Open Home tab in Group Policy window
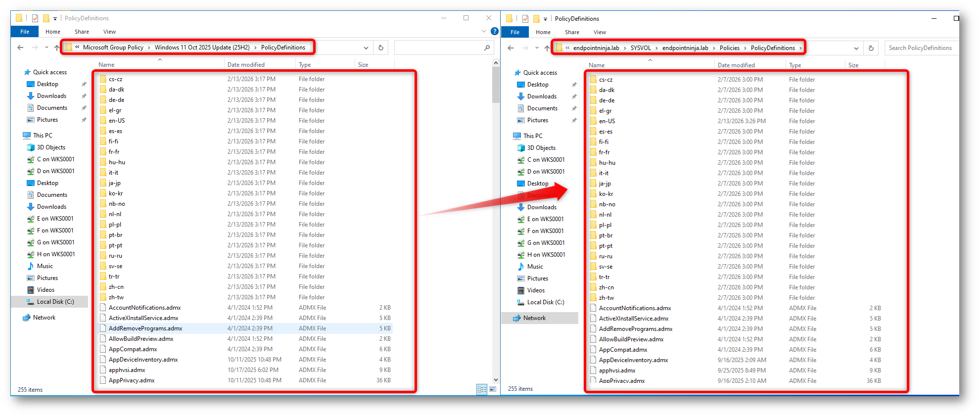Viewport: 980px width, 417px height. 53,32
